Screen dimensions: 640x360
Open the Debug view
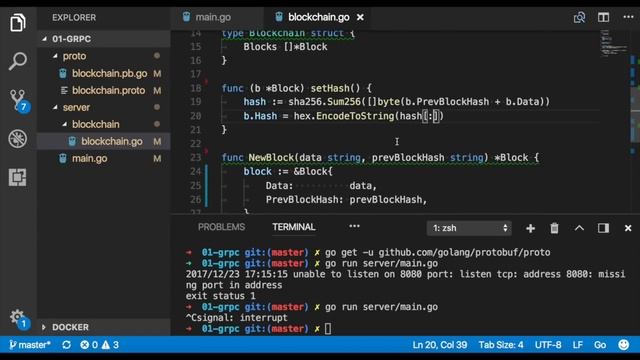click(18, 139)
